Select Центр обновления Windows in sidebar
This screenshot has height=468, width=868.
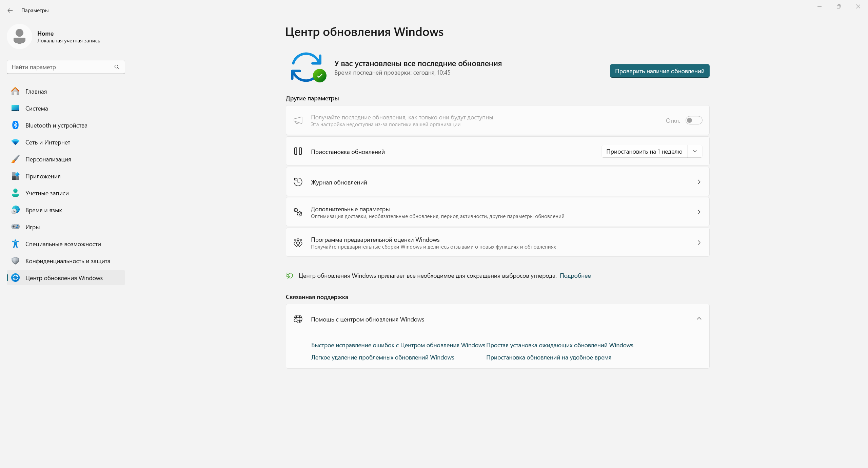click(64, 278)
